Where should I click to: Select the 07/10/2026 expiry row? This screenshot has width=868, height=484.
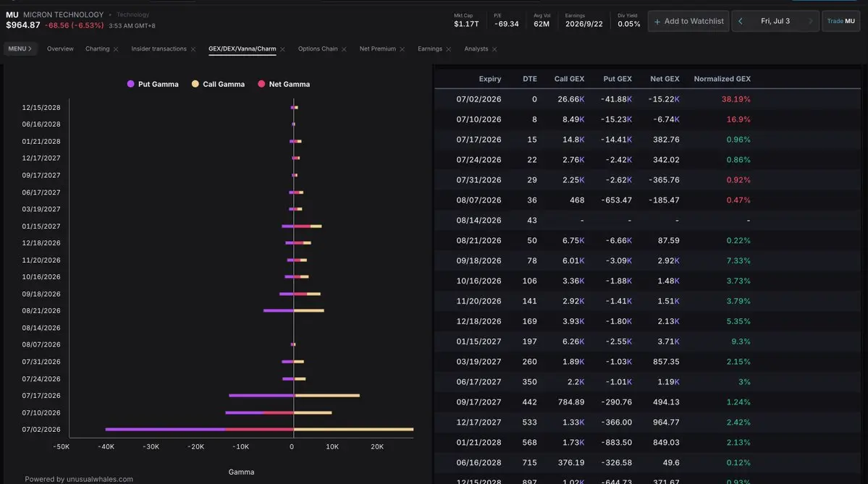[x=647, y=119]
